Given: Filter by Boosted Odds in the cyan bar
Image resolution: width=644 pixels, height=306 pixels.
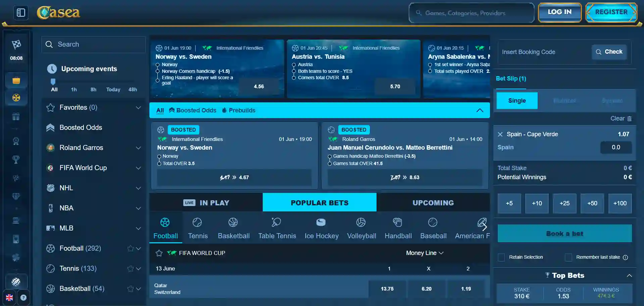Looking at the screenshot, I should (193, 110).
